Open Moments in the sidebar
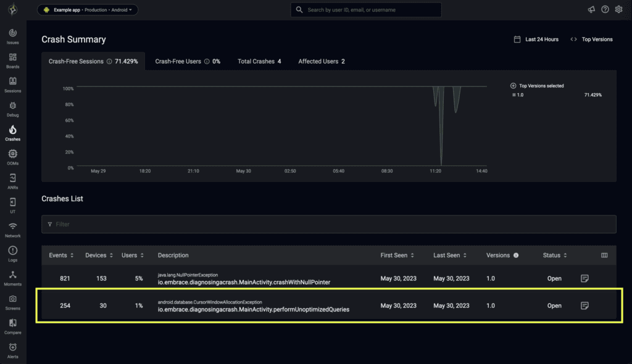Image resolution: width=632 pixels, height=364 pixels. pos(12,278)
